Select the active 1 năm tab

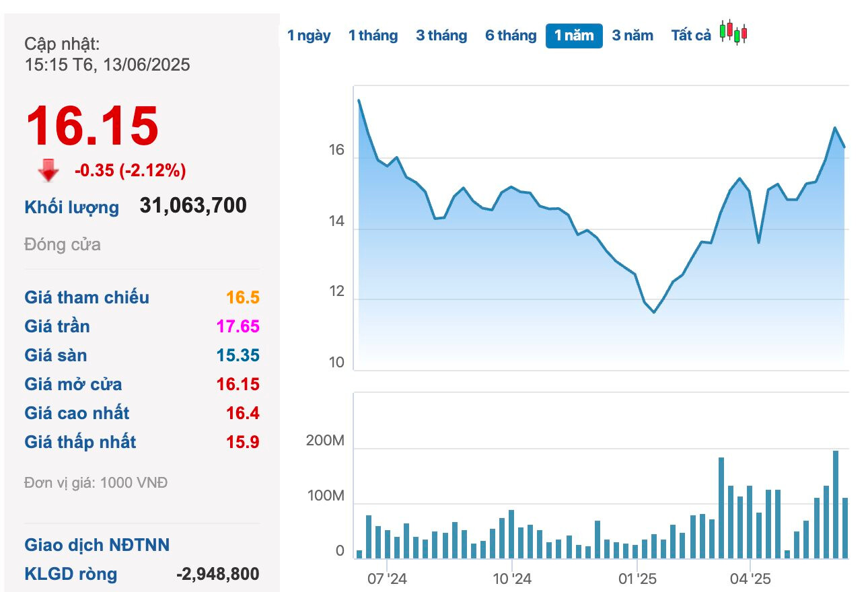[x=574, y=36]
